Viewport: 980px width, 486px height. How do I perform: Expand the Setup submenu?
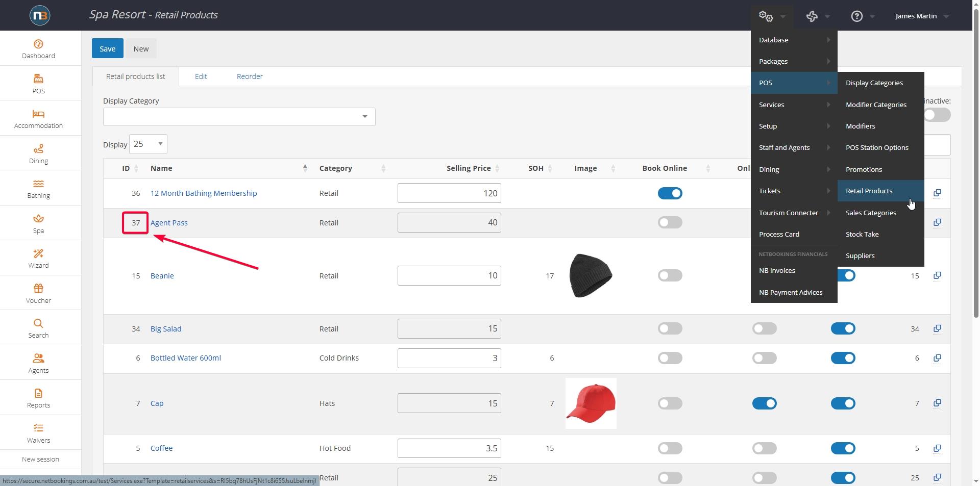(x=794, y=126)
